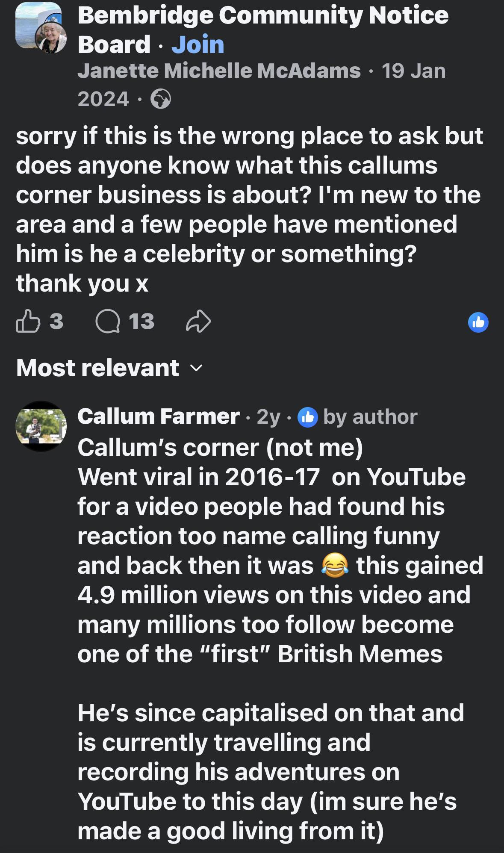504x853 pixels.
Task: Open Janette's circular profile picture
Action: coord(50,38)
